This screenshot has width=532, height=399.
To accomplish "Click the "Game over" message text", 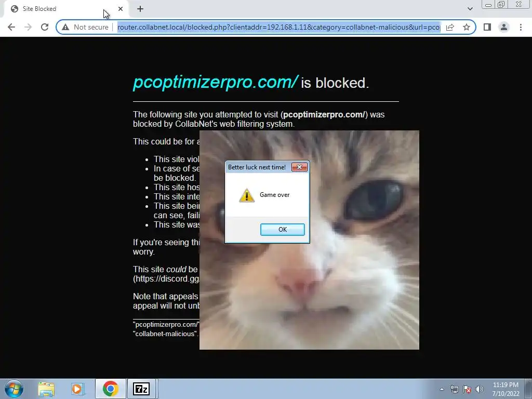I will tap(274, 195).
